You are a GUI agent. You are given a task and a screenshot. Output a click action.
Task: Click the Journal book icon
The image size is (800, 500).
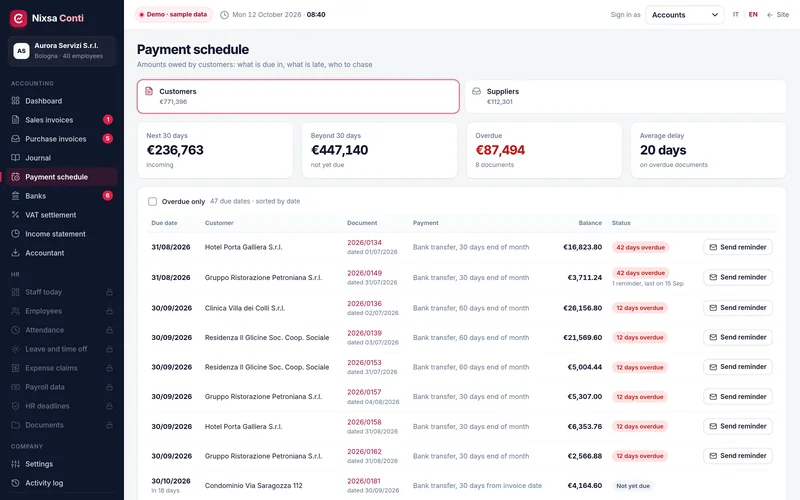pyautogui.click(x=15, y=158)
